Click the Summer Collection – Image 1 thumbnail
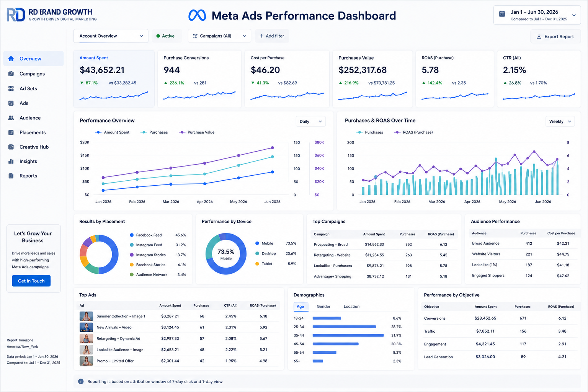 click(86, 316)
